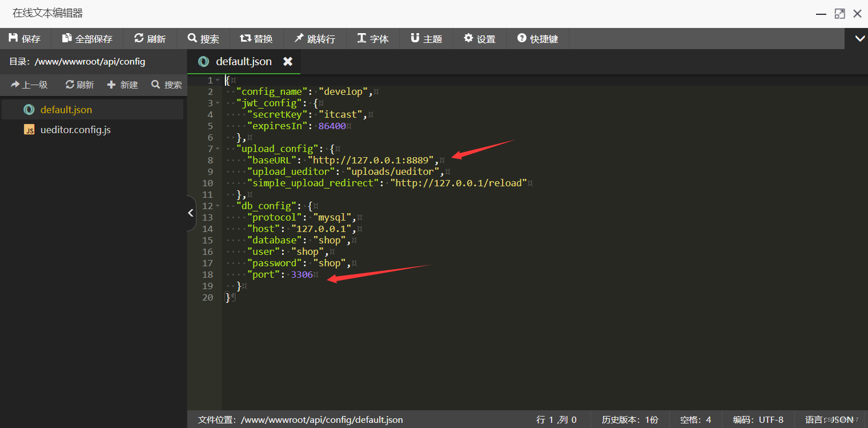Maximize the online text editor window
The width and height of the screenshot is (868, 428).
[x=839, y=13]
